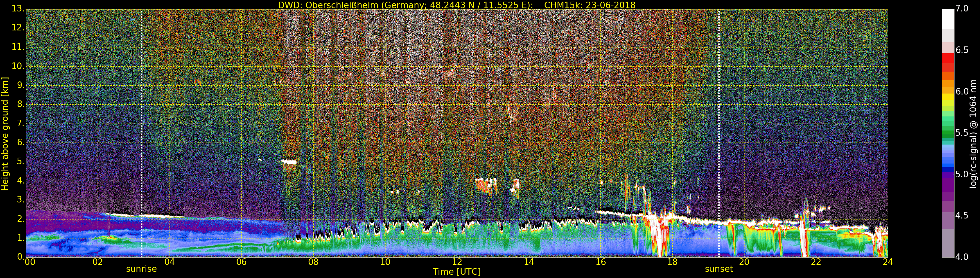The height and width of the screenshot is (278, 980).
Task: Click the '00' tick on the time axis
Action: pyautogui.click(x=30, y=262)
